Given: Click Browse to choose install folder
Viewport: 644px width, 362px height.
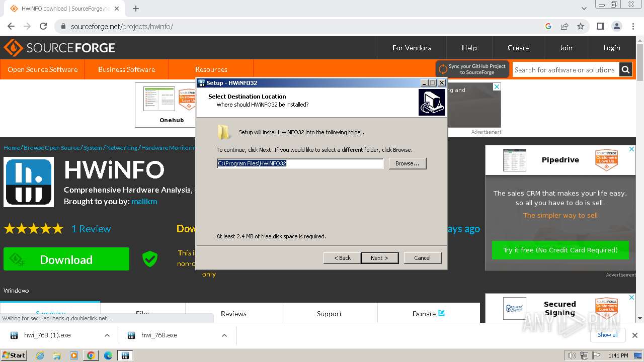Looking at the screenshot, I should (408, 163).
